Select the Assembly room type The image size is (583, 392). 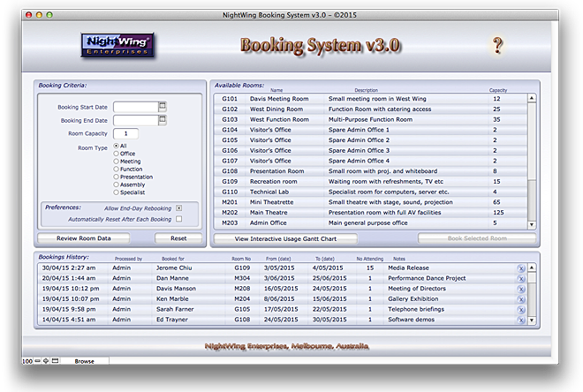(x=116, y=185)
